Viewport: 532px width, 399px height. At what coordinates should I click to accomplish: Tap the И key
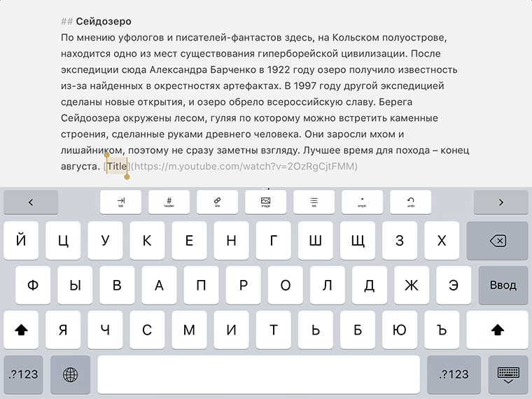(232, 330)
